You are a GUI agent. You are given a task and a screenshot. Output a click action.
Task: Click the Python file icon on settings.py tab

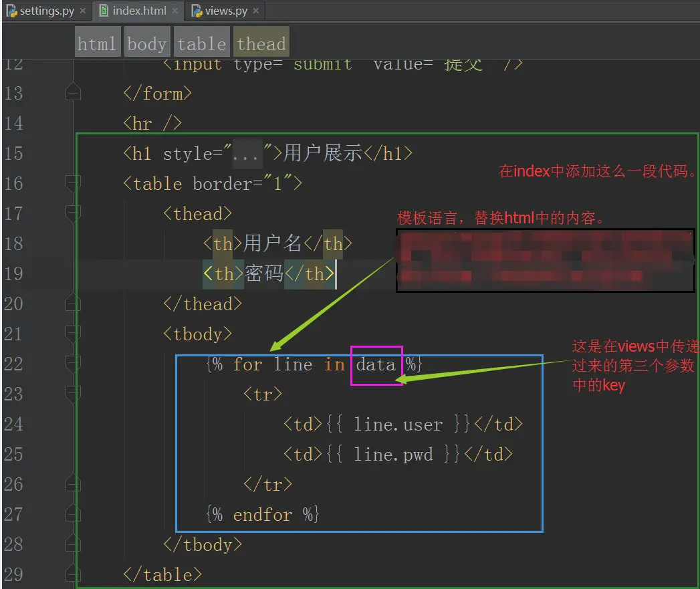coord(11,11)
